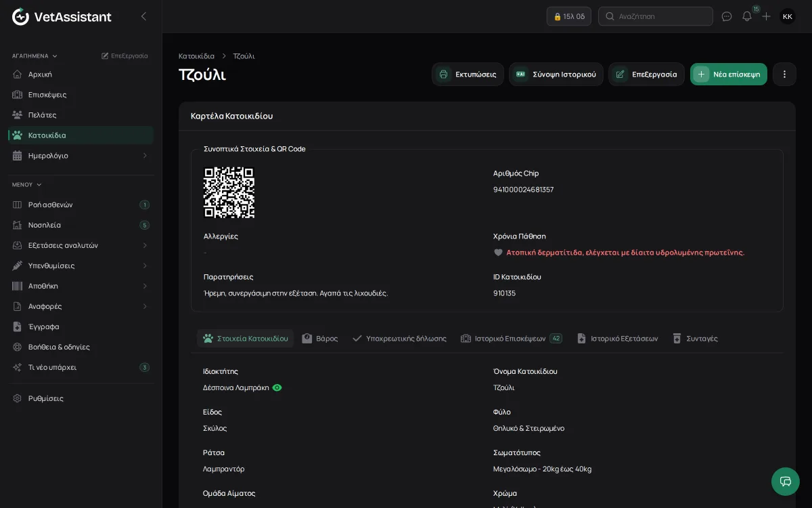Collapse the ΜΕΝΟΥ section
The height and width of the screenshot is (508, 812).
(x=27, y=184)
